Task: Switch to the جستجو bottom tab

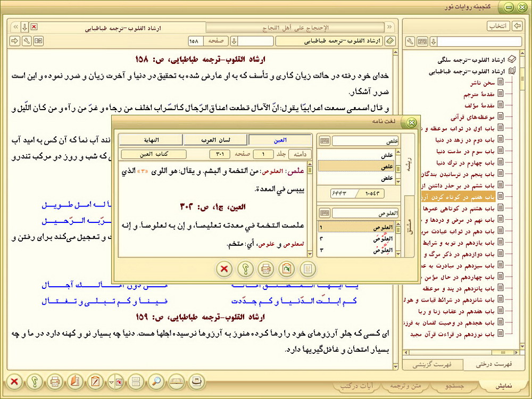Action: 455,386
